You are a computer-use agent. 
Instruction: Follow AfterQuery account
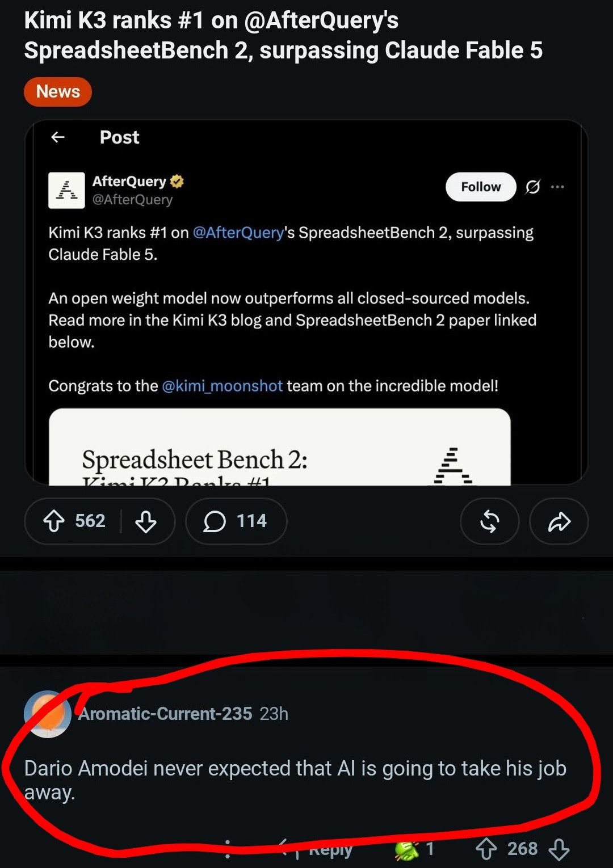click(481, 187)
